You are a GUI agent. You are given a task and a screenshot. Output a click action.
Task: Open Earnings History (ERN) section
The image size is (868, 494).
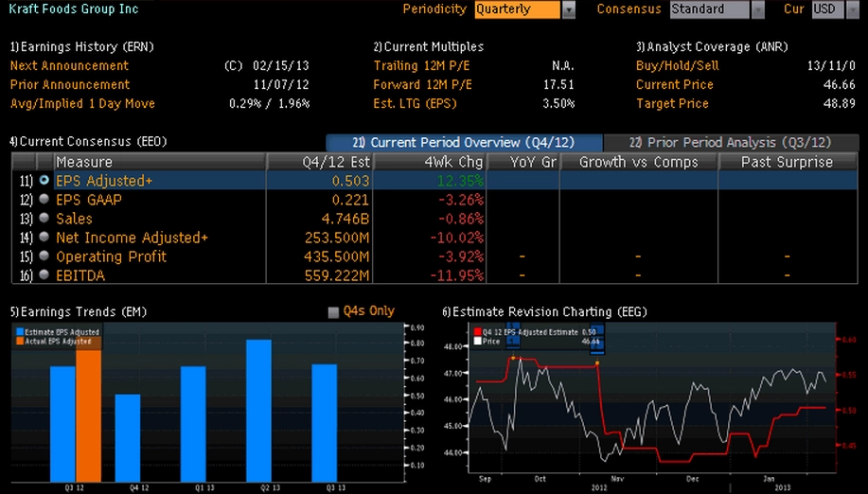point(82,47)
